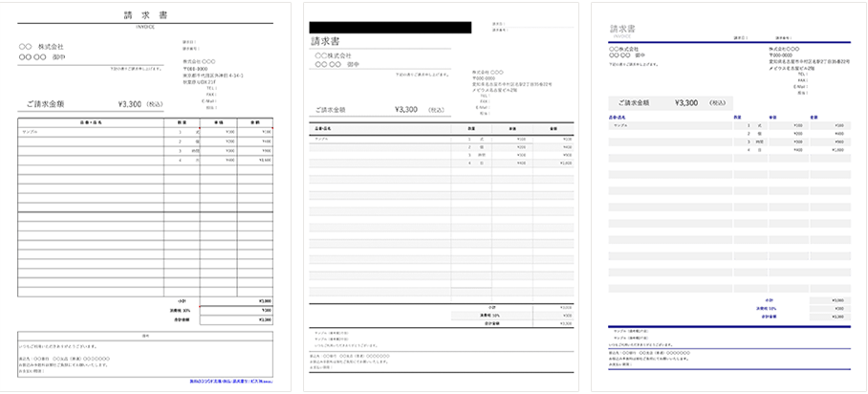
Task: Click 請求書 heading on middle invoice
Action: (325, 41)
